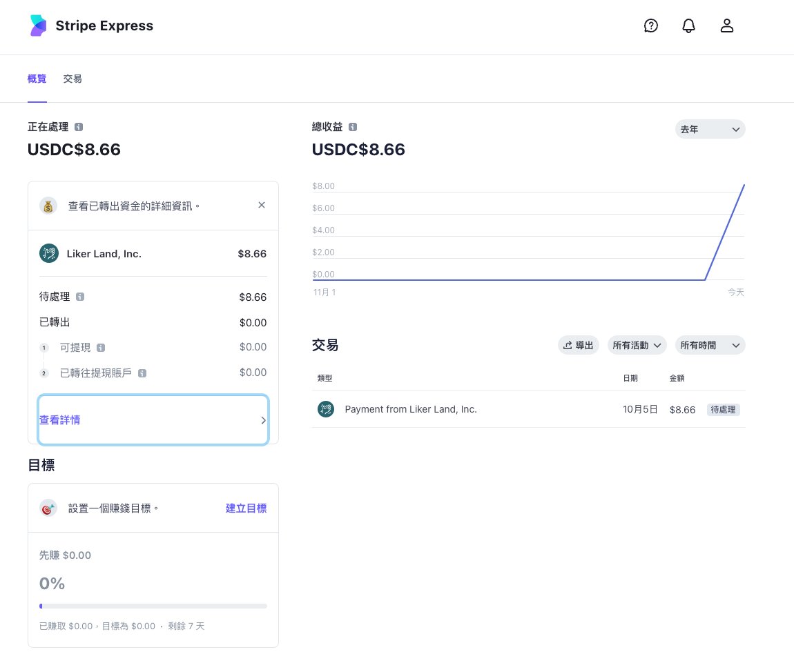Click the 可提現 info tooltip icon

click(x=100, y=347)
